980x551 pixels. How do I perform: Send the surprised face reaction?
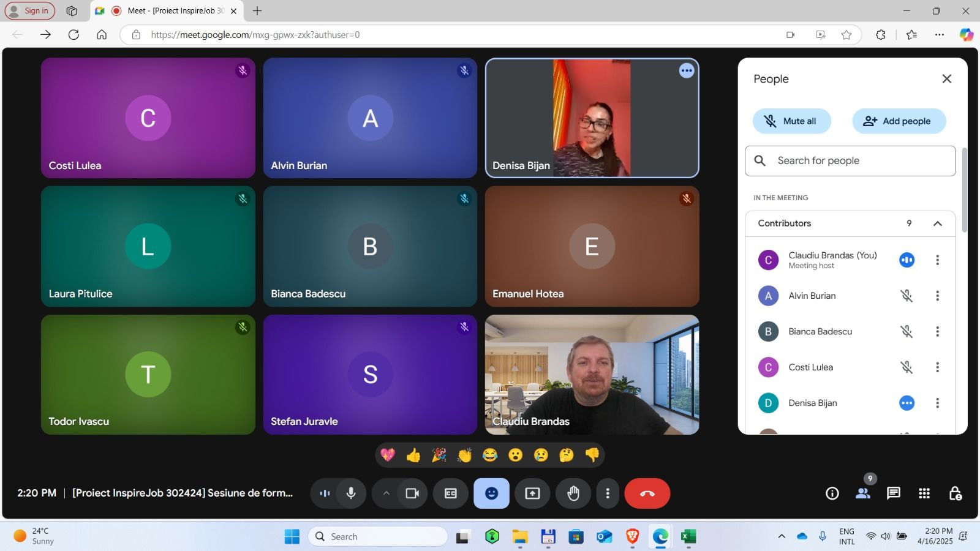click(x=516, y=455)
